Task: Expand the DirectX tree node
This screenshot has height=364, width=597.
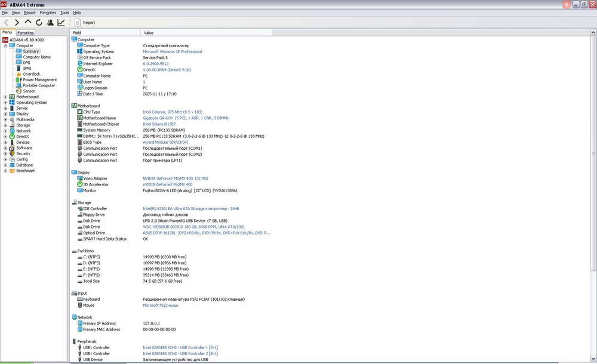Action: point(5,137)
